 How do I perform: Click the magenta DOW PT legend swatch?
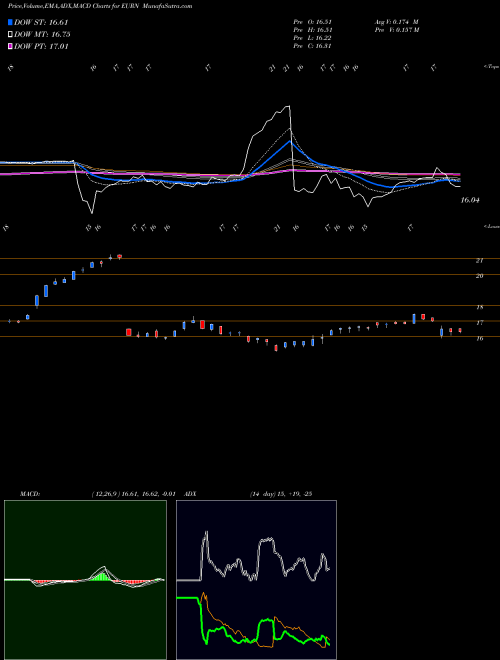coord(11,46)
